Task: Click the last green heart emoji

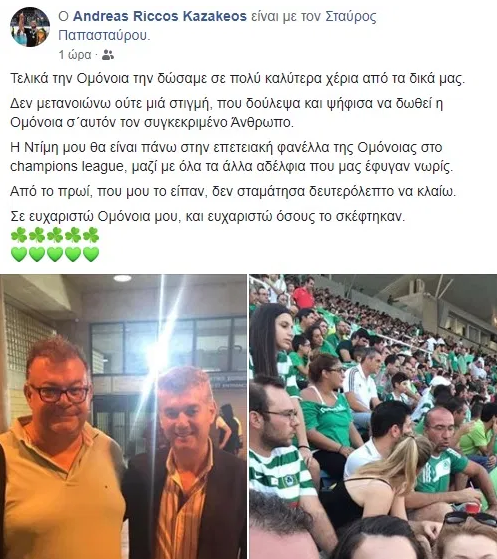Action: click(x=91, y=254)
